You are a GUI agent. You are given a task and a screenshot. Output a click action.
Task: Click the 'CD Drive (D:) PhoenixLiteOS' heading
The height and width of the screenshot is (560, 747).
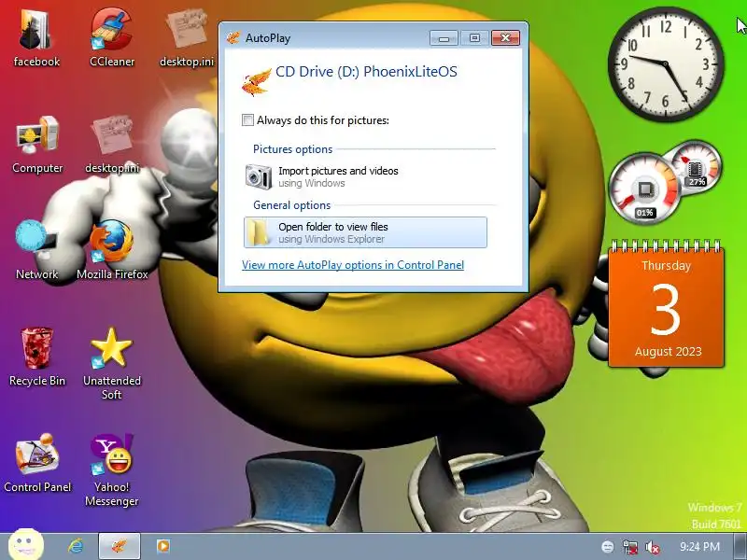[x=366, y=72]
